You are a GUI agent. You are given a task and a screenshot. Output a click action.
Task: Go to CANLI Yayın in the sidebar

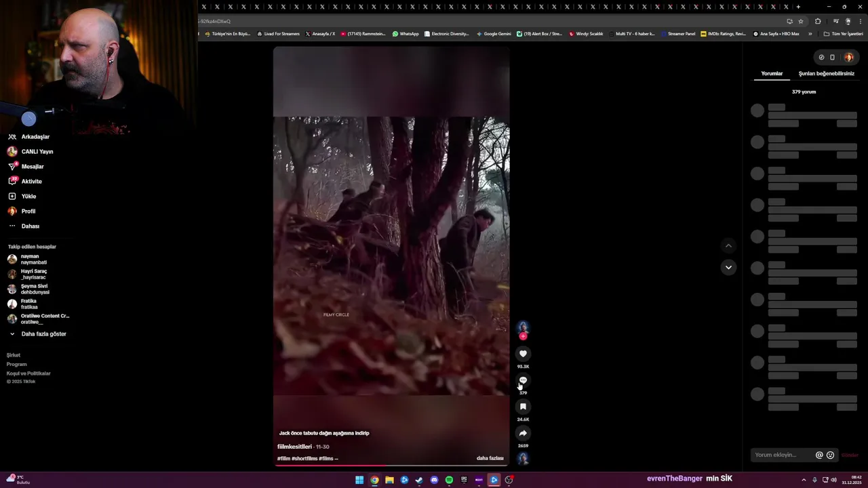point(30,152)
